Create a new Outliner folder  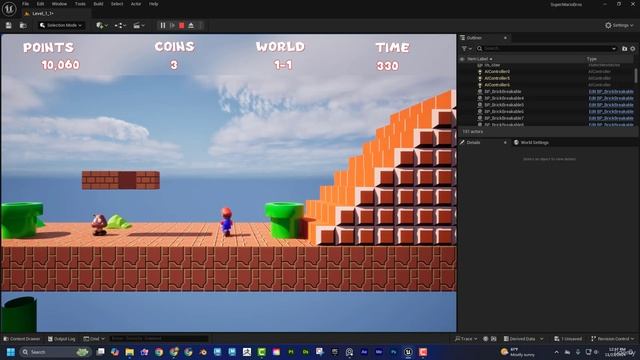coord(624,48)
